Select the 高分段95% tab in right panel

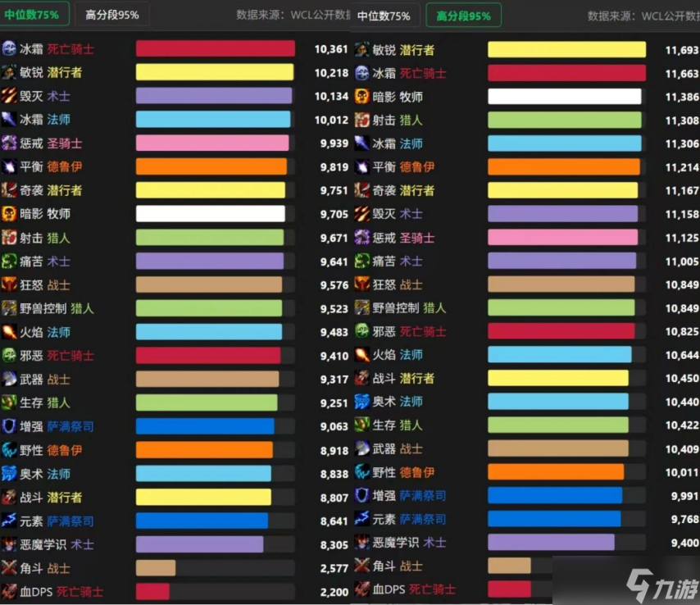click(463, 16)
